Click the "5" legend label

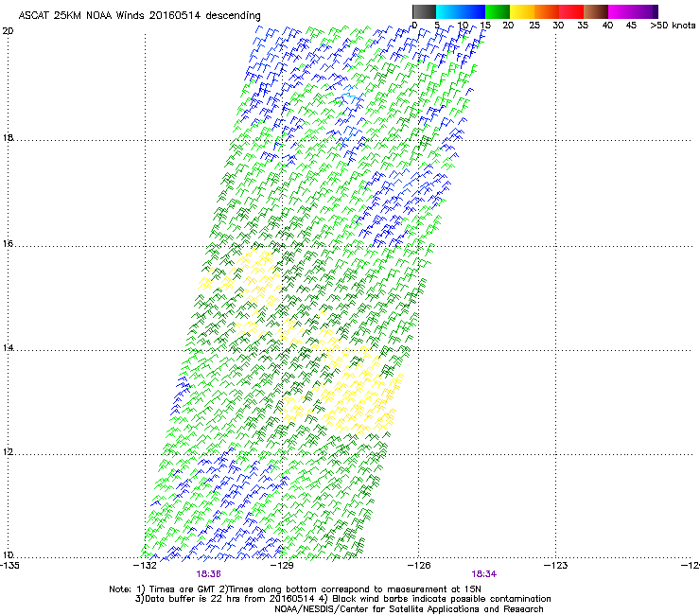(x=437, y=26)
